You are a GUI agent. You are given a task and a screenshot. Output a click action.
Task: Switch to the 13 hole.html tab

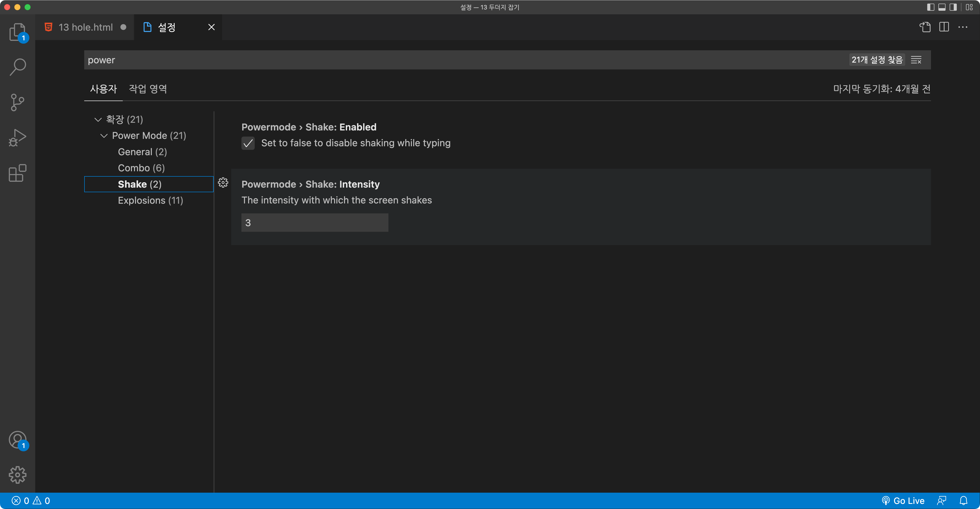click(x=85, y=27)
